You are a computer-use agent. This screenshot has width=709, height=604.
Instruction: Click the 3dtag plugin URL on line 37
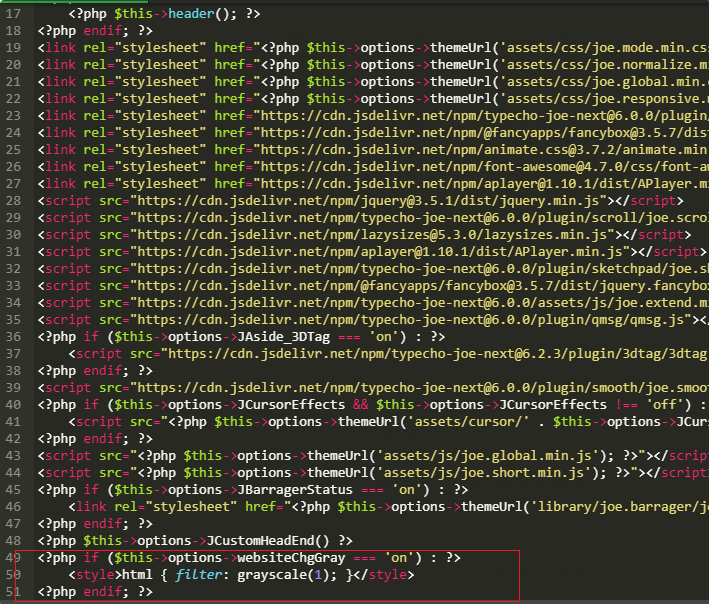(439, 354)
